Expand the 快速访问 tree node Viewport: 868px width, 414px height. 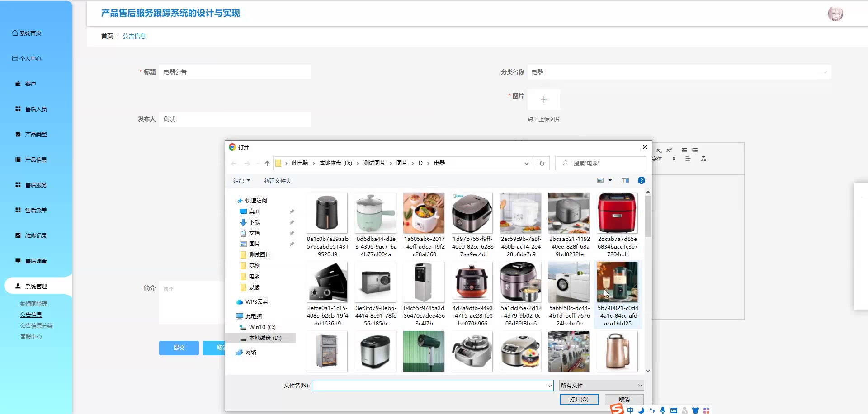tap(252, 201)
